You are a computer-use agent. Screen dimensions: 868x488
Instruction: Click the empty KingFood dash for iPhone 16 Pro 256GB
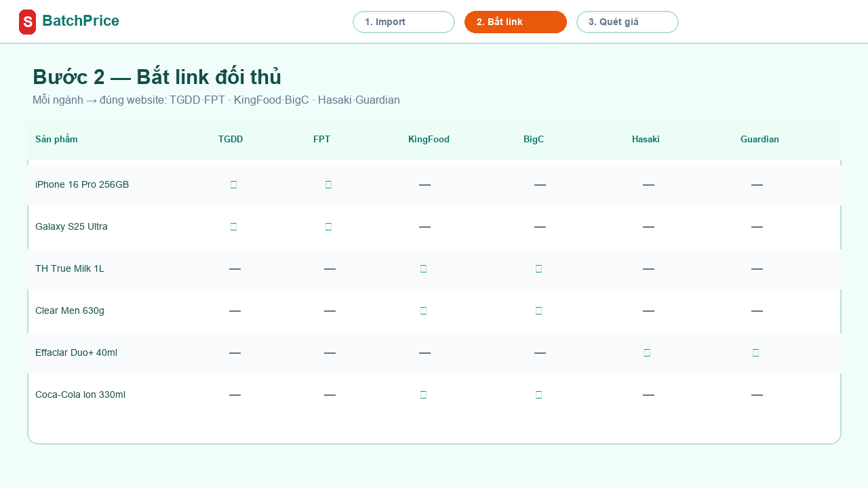point(425,184)
